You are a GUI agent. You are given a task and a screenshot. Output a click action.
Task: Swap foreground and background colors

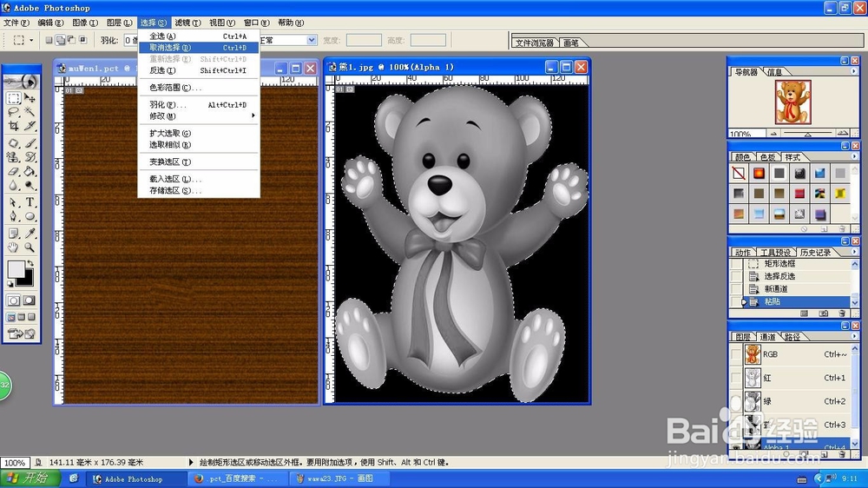pyautogui.click(x=30, y=263)
